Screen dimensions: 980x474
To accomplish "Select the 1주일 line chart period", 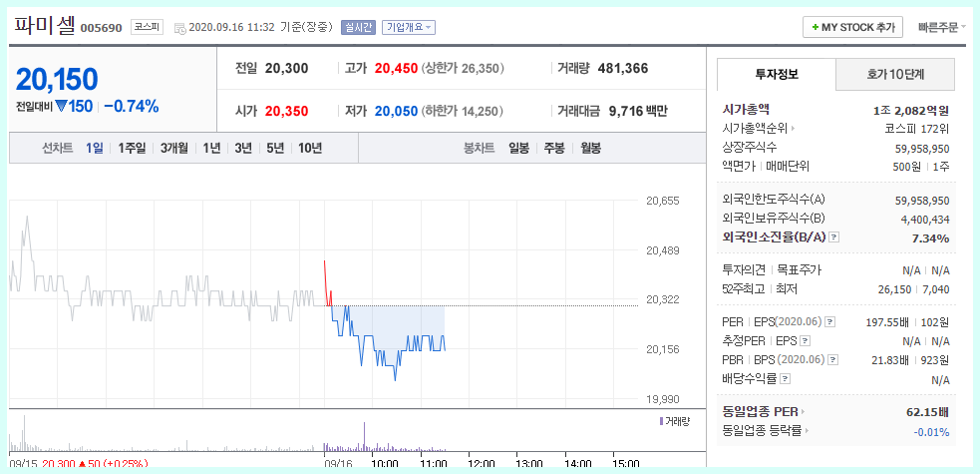I will (x=132, y=149).
